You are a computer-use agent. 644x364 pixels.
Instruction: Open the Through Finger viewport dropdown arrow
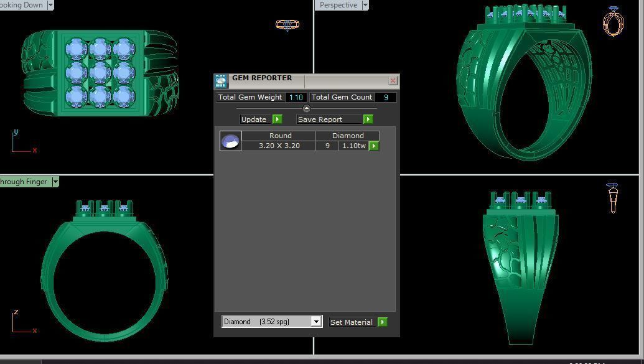pyautogui.click(x=55, y=182)
